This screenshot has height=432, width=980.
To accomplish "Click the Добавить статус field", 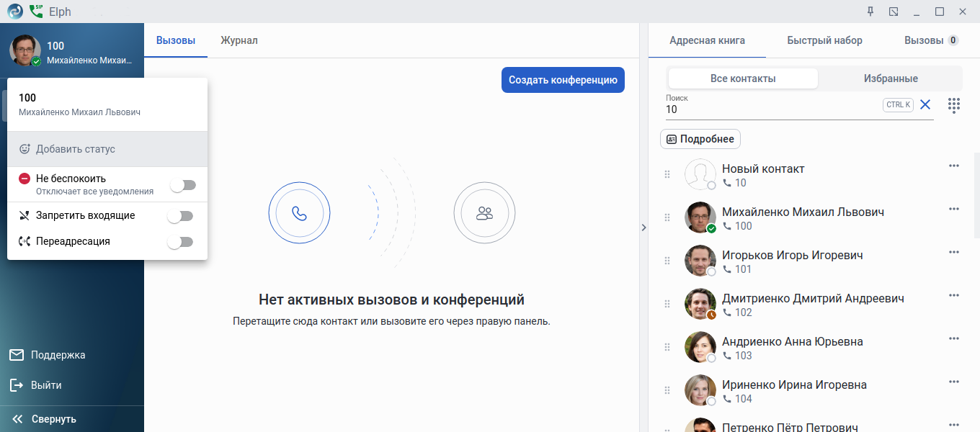I will [107, 149].
